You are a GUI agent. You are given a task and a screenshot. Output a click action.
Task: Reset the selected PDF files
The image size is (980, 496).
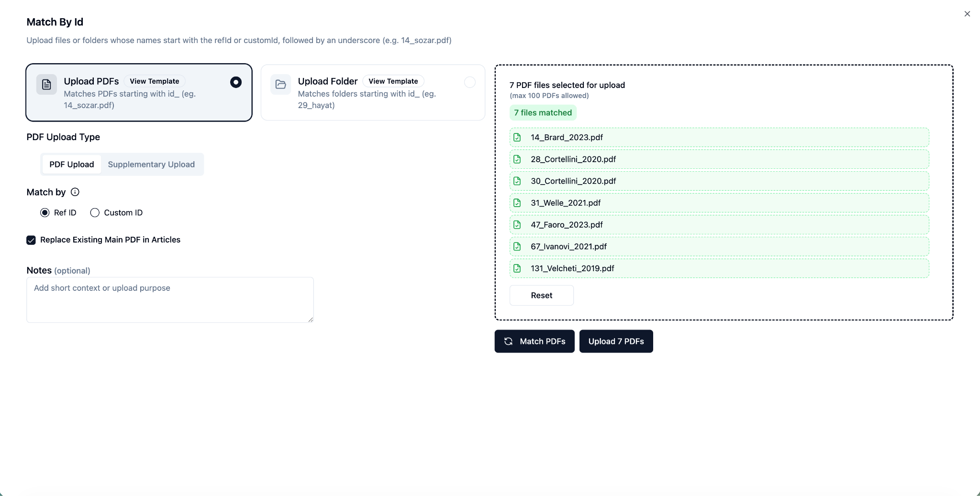tap(541, 296)
